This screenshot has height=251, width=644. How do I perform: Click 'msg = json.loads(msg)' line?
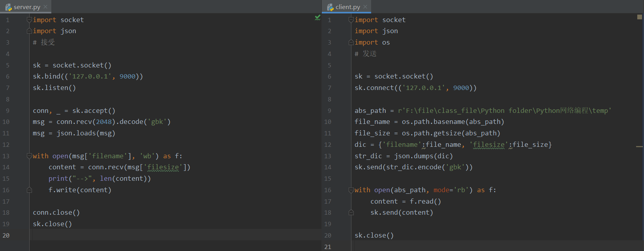click(x=74, y=133)
